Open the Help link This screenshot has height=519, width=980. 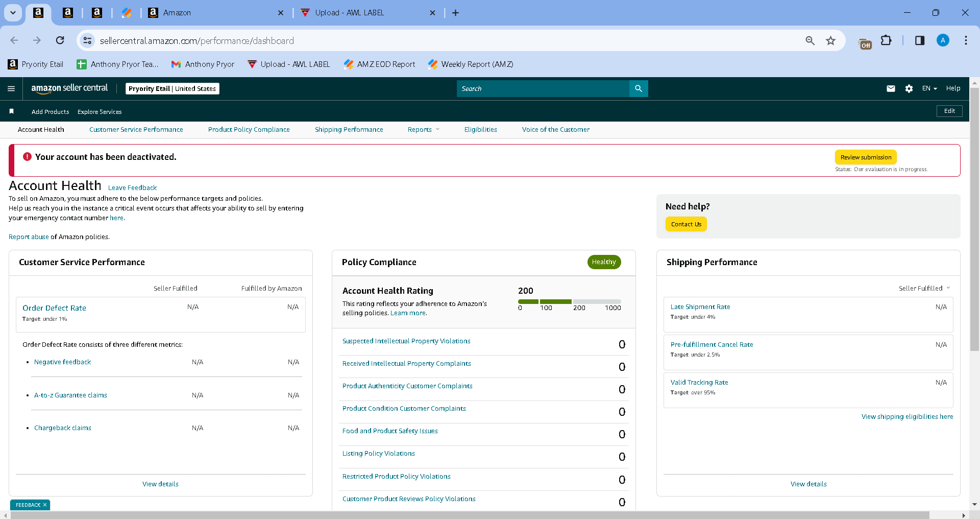(x=953, y=88)
